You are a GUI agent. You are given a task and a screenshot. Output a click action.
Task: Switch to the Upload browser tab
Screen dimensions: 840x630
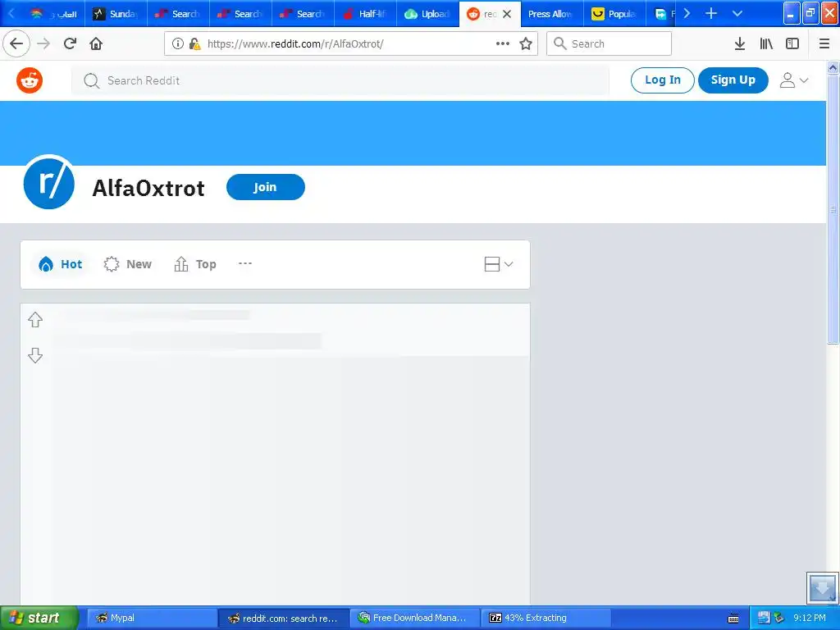click(427, 14)
